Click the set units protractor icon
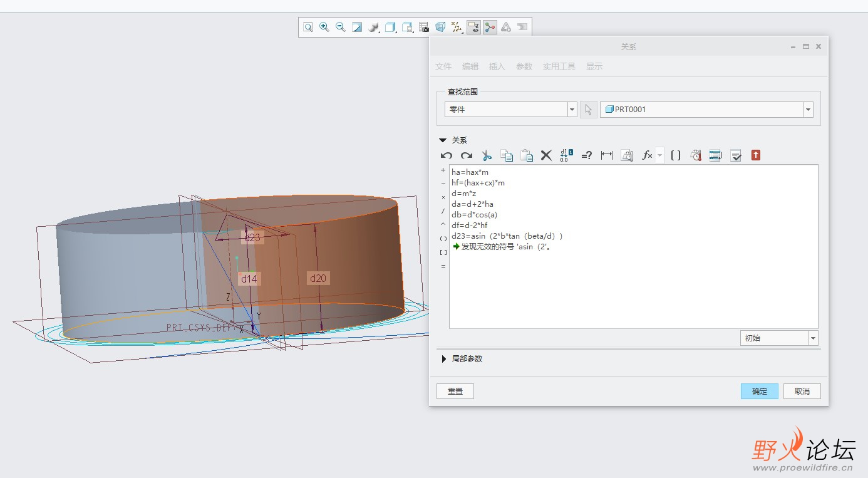 click(627, 155)
